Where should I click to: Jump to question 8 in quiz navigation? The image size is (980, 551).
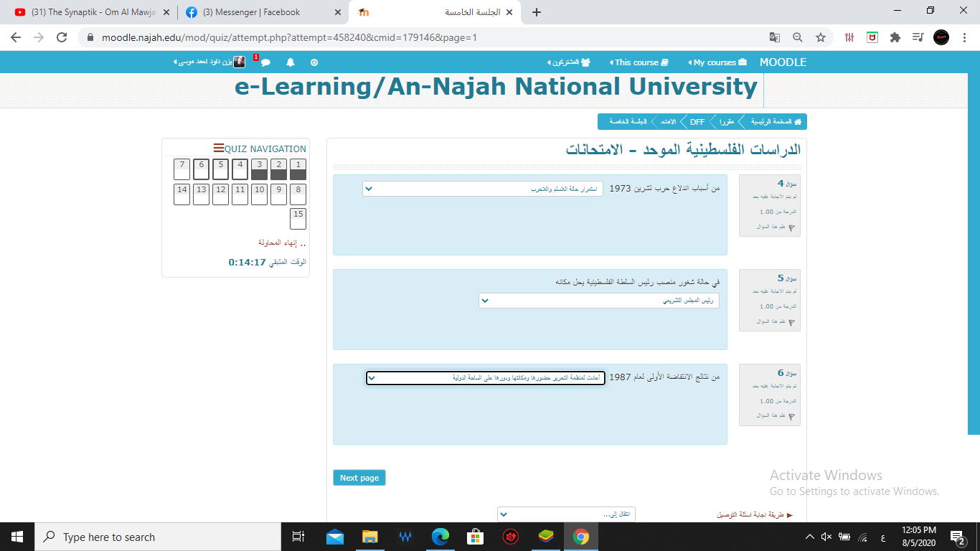298,194
